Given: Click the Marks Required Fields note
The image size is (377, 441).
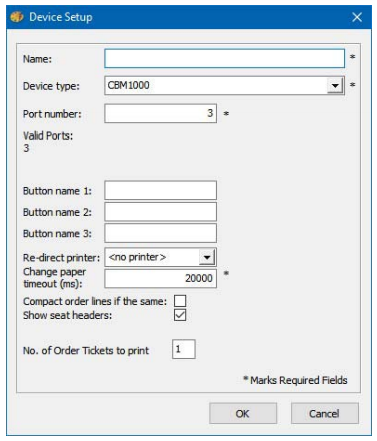Looking at the screenshot, I should pyautogui.click(x=295, y=380).
